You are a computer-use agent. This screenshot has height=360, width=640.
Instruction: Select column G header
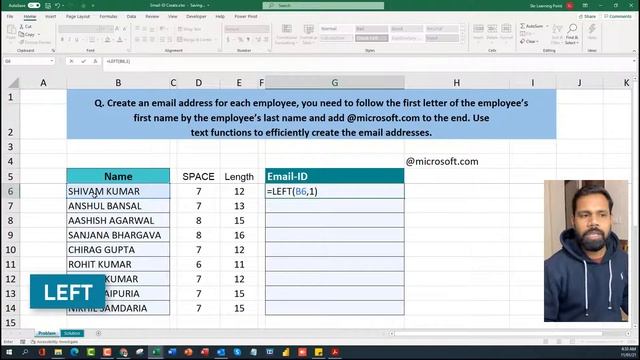(335, 82)
